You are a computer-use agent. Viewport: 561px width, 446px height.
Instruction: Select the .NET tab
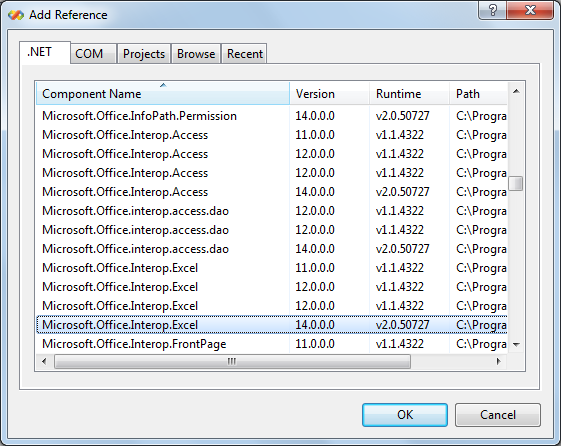pyautogui.click(x=45, y=53)
